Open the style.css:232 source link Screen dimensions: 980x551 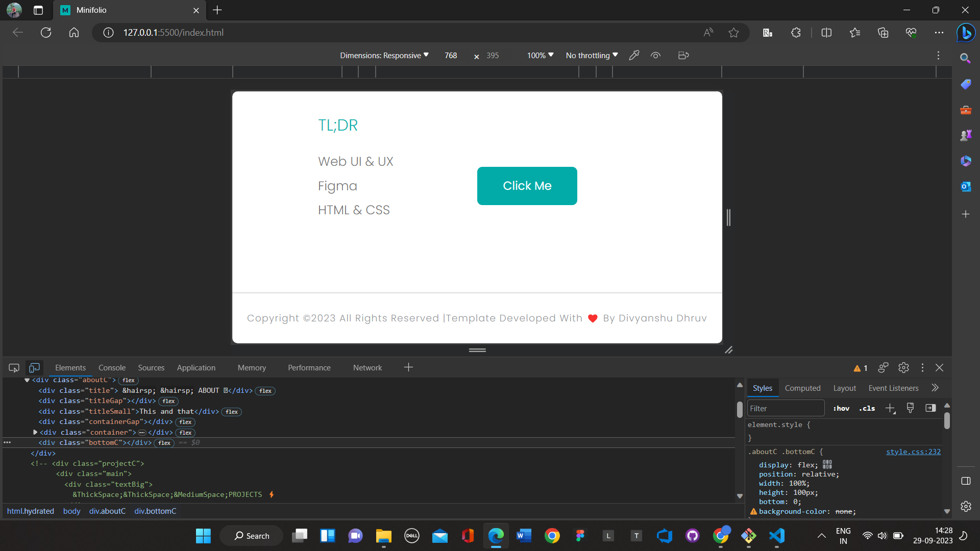click(913, 452)
